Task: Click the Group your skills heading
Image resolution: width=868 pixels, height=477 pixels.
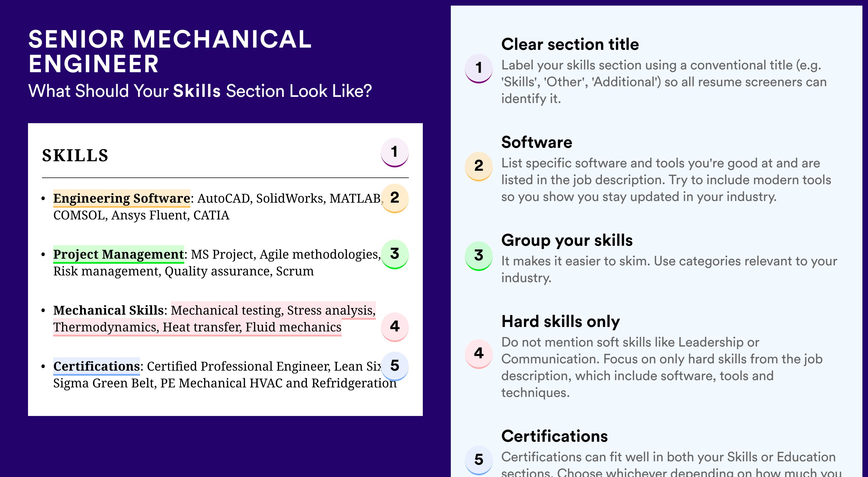Action: pyautogui.click(x=567, y=240)
